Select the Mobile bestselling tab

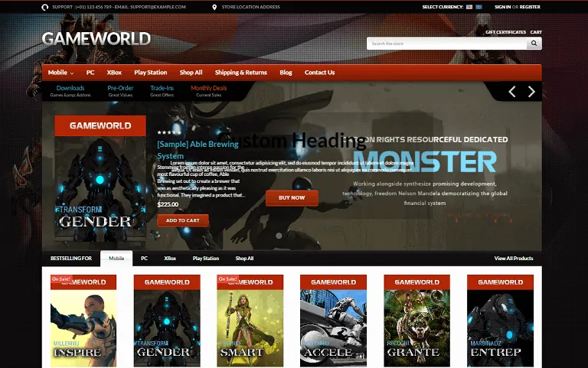pos(116,258)
